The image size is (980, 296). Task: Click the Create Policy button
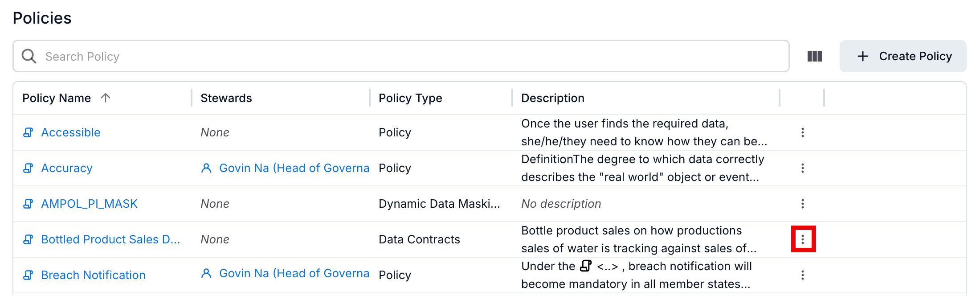[x=903, y=56]
